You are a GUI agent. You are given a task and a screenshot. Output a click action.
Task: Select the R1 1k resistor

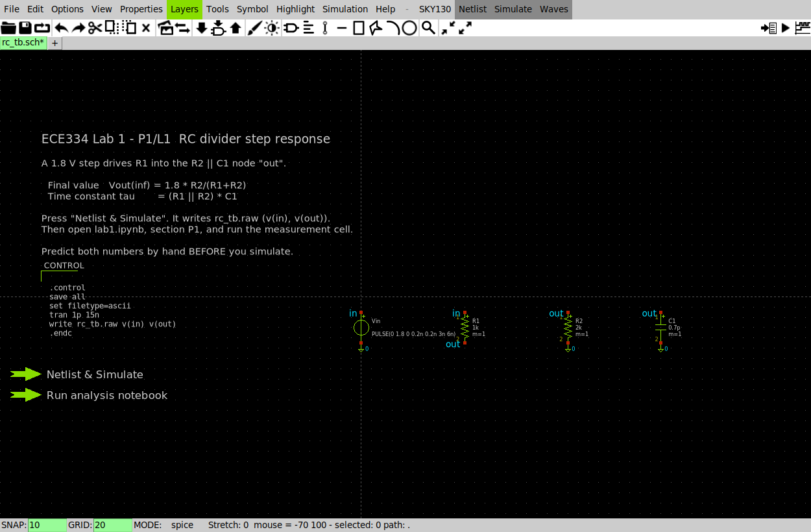pyautogui.click(x=465, y=328)
